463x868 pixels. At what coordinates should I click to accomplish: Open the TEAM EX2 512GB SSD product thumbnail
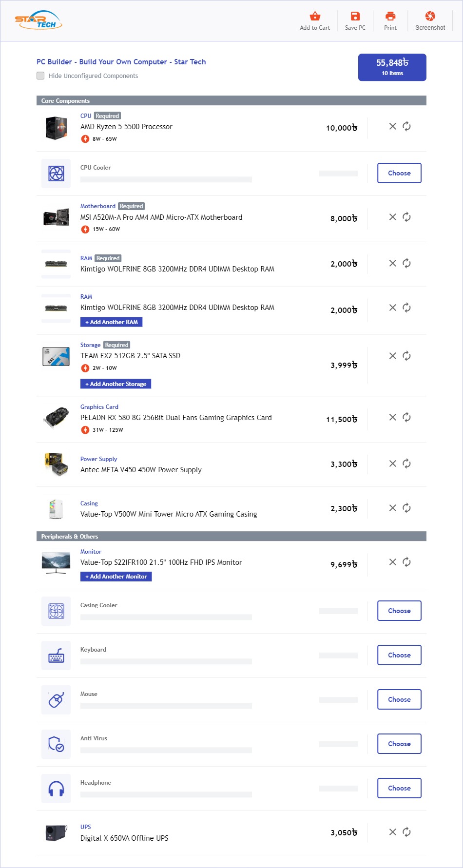click(56, 357)
